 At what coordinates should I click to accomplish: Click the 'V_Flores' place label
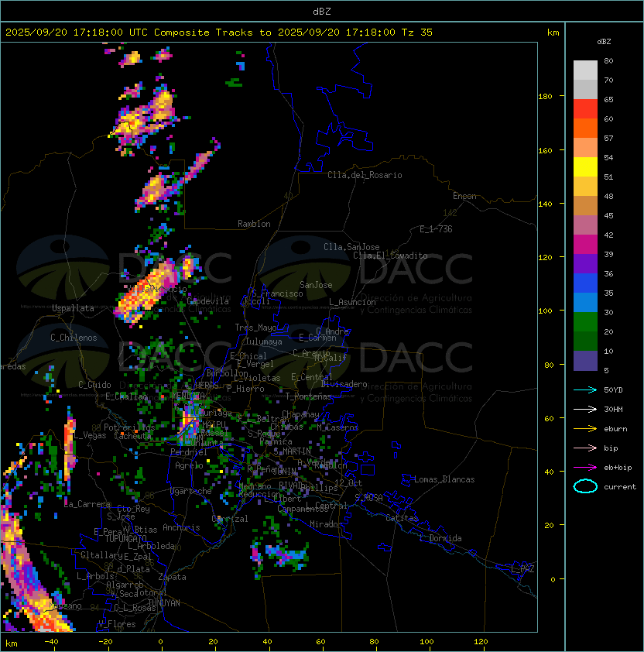pyautogui.click(x=117, y=624)
